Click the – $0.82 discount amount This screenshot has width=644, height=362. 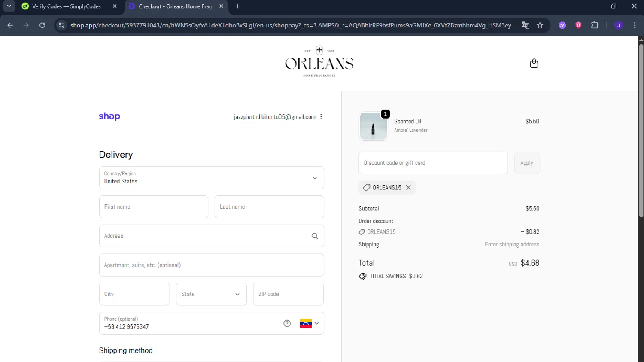530,232
